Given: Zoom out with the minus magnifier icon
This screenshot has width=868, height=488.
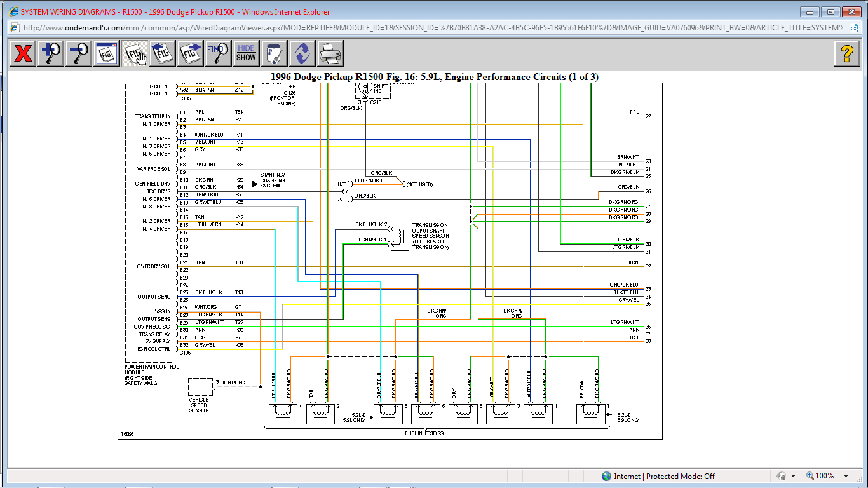Looking at the screenshot, I should [x=79, y=53].
